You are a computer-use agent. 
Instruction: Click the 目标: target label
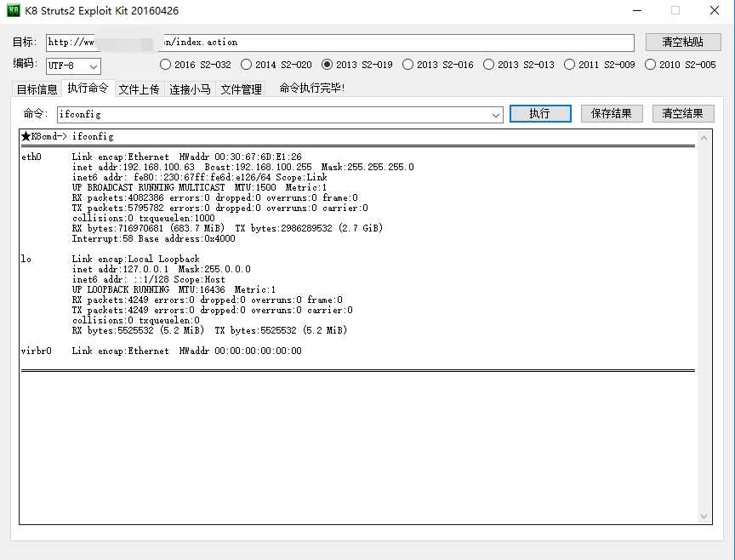[25, 43]
